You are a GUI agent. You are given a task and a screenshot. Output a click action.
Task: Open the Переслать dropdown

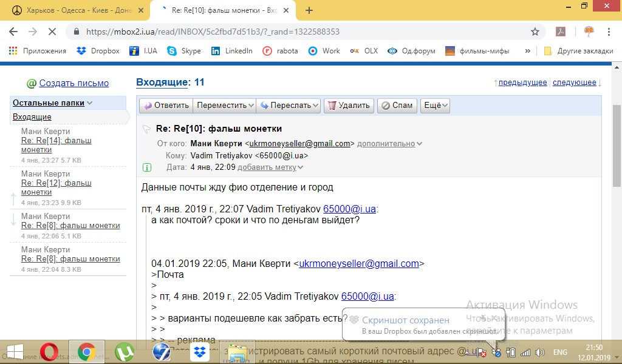click(x=289, y=106)
